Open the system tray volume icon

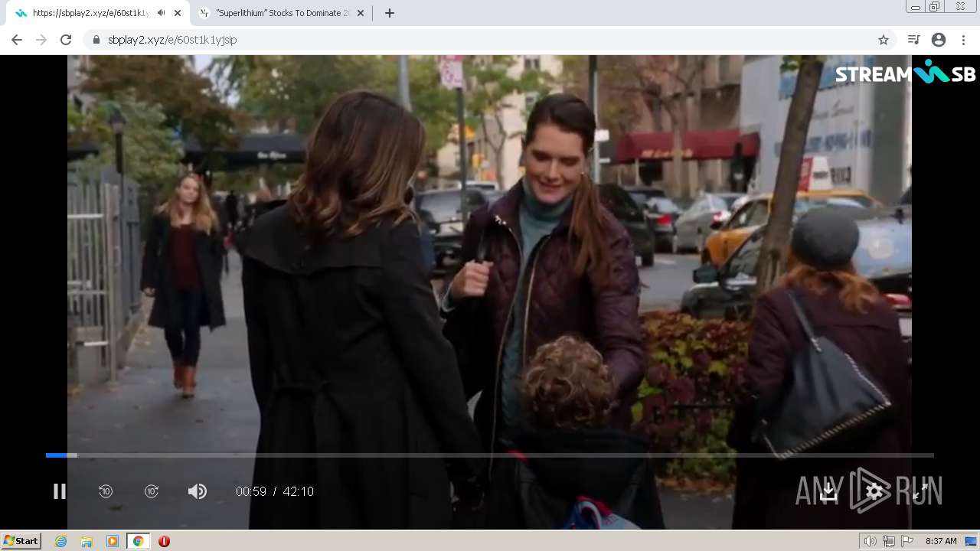click(871, 541)
